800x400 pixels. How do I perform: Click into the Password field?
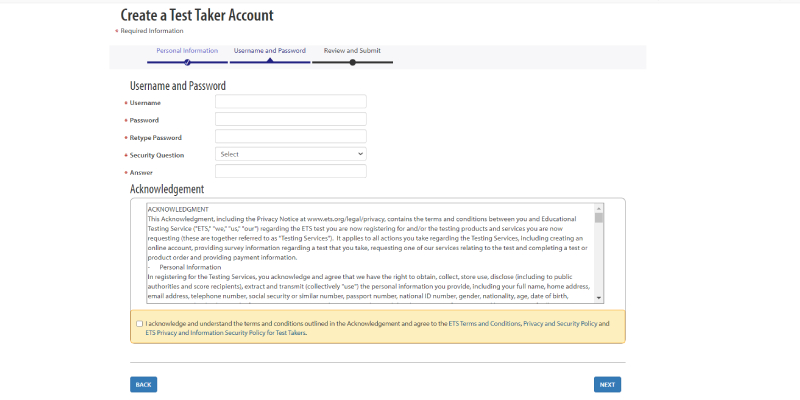coord(291,119)
